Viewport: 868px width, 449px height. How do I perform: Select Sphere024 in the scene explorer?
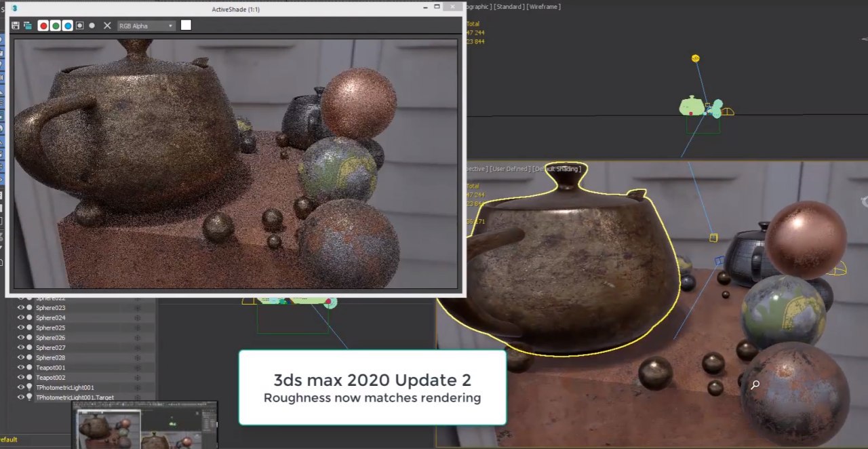coord(51,318)
